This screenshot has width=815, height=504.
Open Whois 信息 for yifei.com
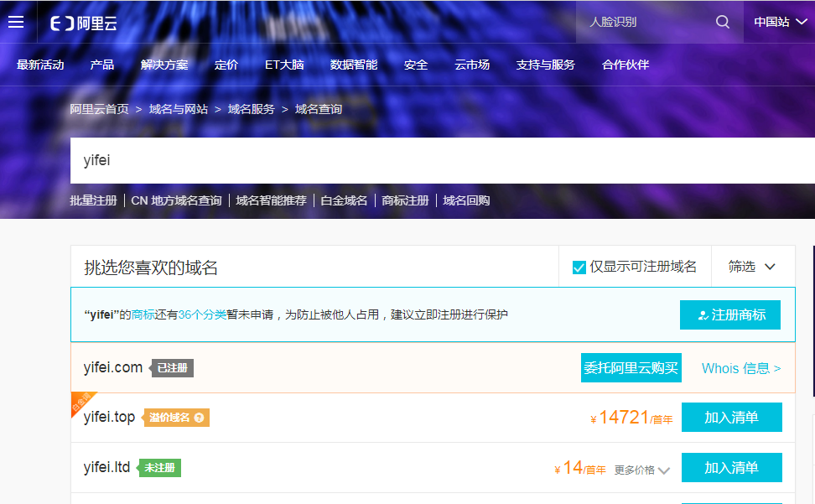[x=741, y=368]
